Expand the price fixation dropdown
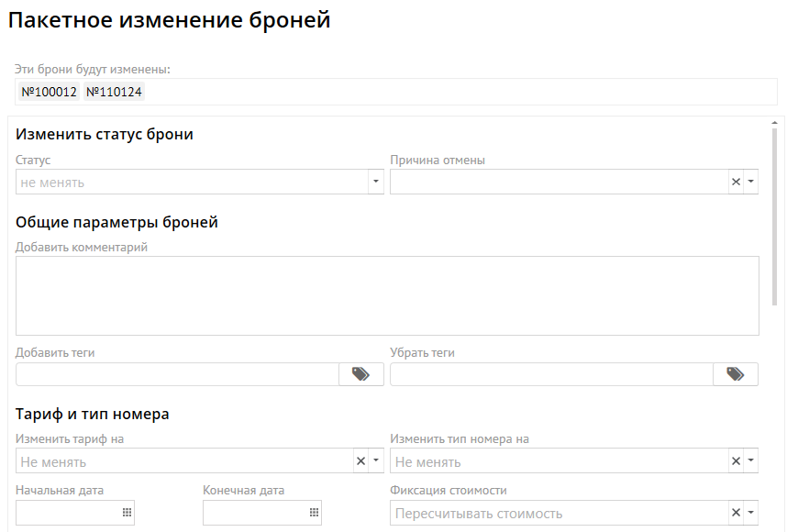 [x=751, y=513]
